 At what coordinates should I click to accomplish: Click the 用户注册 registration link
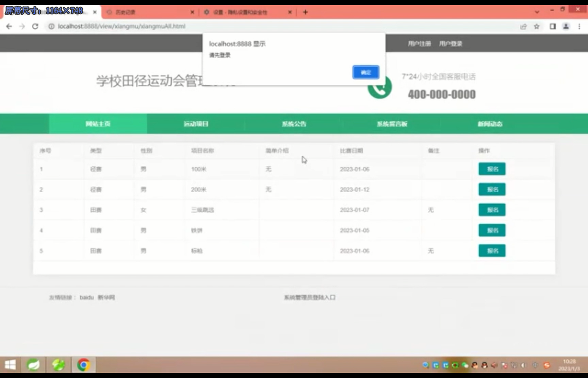coord(419,44)
